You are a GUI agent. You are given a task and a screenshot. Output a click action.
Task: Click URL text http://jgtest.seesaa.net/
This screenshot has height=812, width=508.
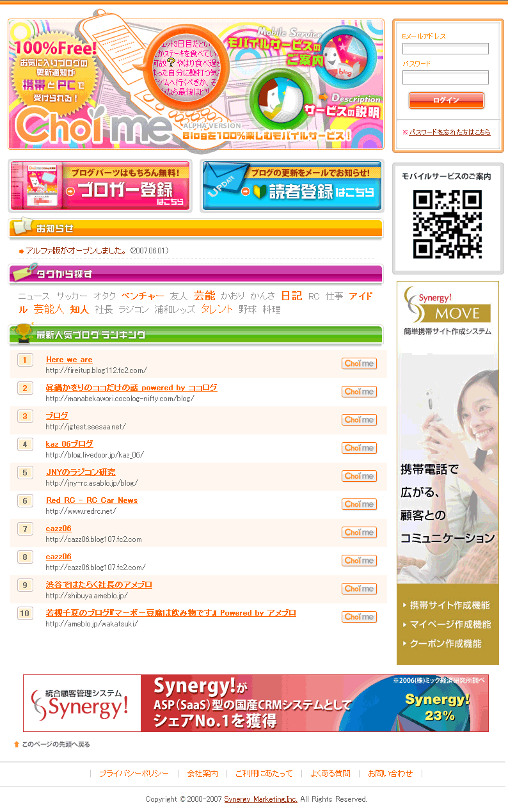(x=86, y=427)
